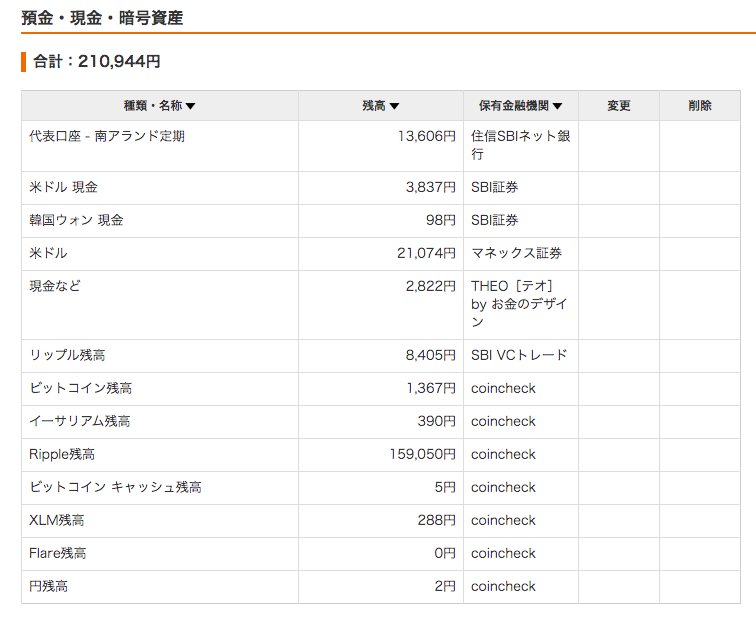
Task: Click balance 159,050円
Action: coord(423,454)
